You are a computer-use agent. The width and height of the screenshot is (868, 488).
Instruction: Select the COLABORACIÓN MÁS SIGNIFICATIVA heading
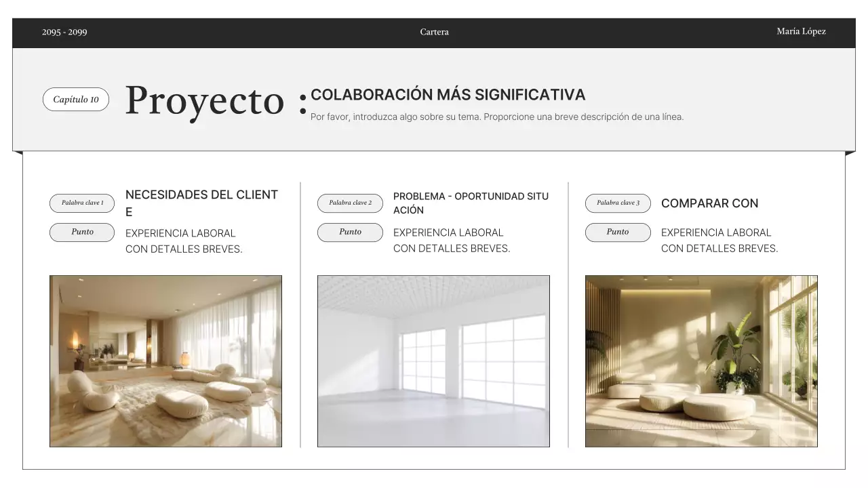[x=448, y=95]
